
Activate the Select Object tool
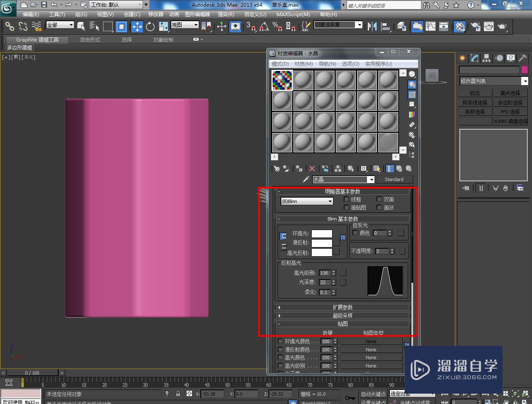click(81, 27)
